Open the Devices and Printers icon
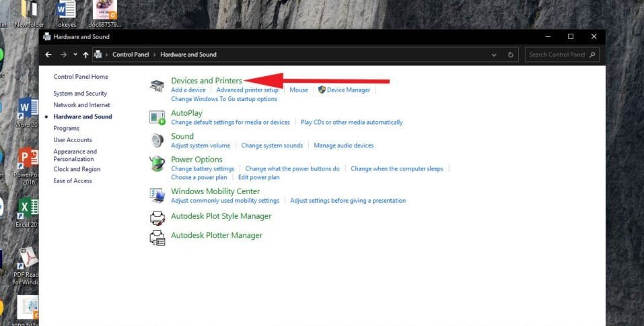 pyautogui.click(x=157, y=86)
